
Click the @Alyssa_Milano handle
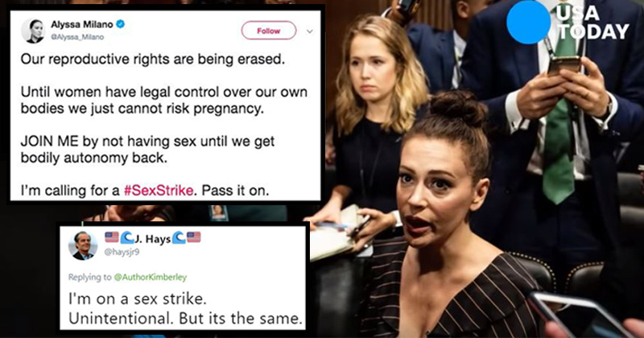click(x=77, y=37)
